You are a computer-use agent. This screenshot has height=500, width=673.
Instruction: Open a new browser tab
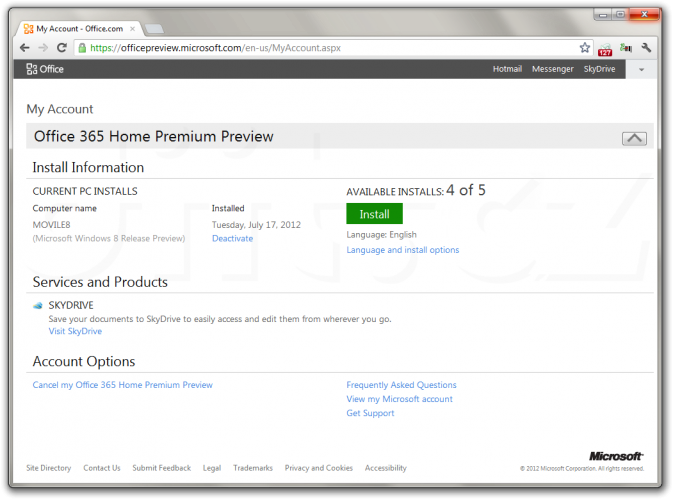pyautogui.click(x=154, y=29)
